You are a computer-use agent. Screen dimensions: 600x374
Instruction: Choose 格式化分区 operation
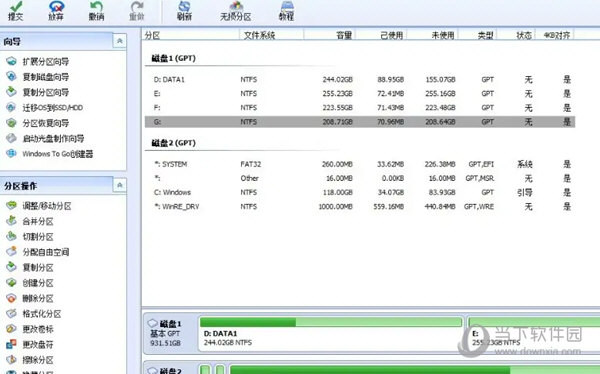point(41,314)
